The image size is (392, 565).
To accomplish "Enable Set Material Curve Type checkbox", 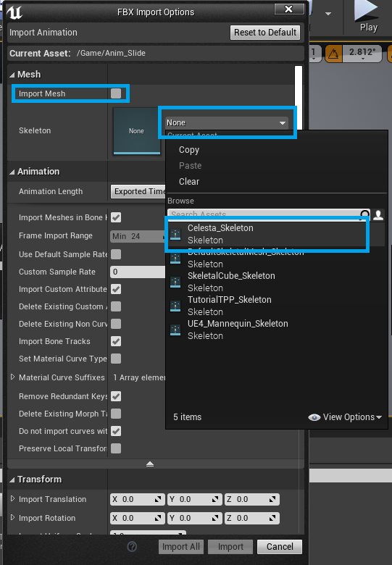I will (116, 359).
